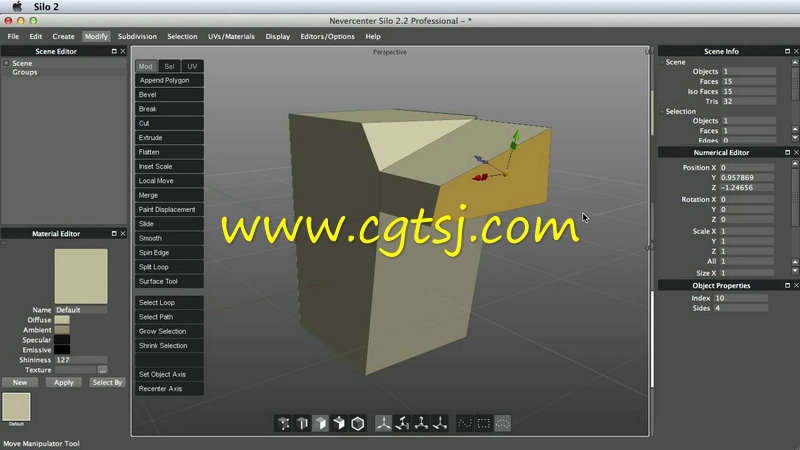Image resolution: width=800 pixels, height=450 pixels.
Task: Expand the Scene node in Scene Editor
Action: pyautogui.click(x=6, y=63)
